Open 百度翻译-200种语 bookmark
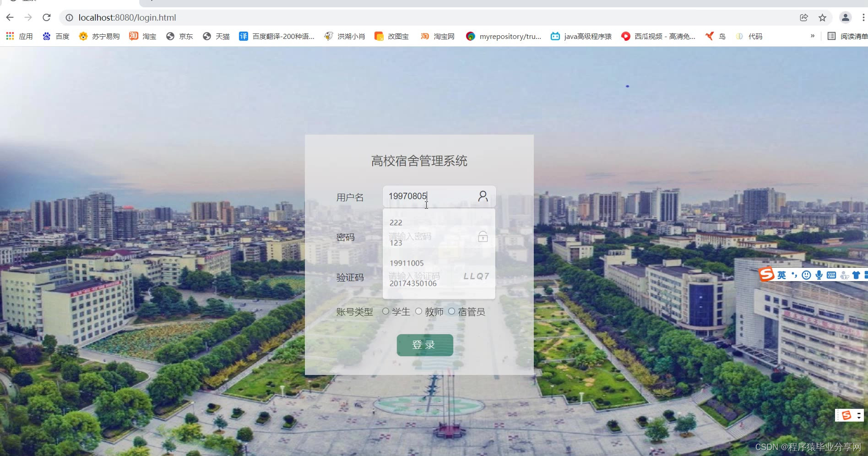 [x=277, y=36]
